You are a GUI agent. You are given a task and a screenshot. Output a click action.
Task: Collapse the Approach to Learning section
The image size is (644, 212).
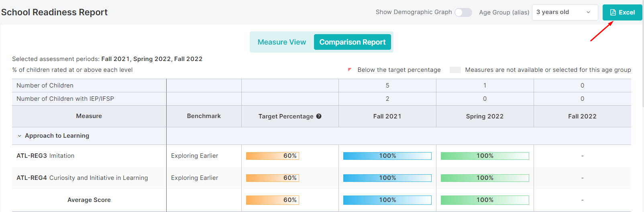19,136
